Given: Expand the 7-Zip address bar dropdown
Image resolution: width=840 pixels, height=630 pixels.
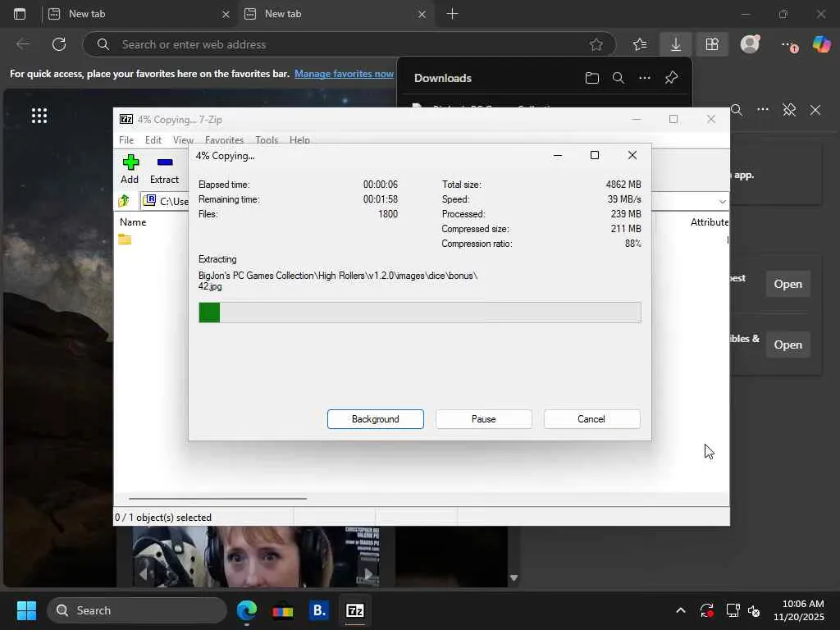Looking at the screenshot, I should click(722, 202).
